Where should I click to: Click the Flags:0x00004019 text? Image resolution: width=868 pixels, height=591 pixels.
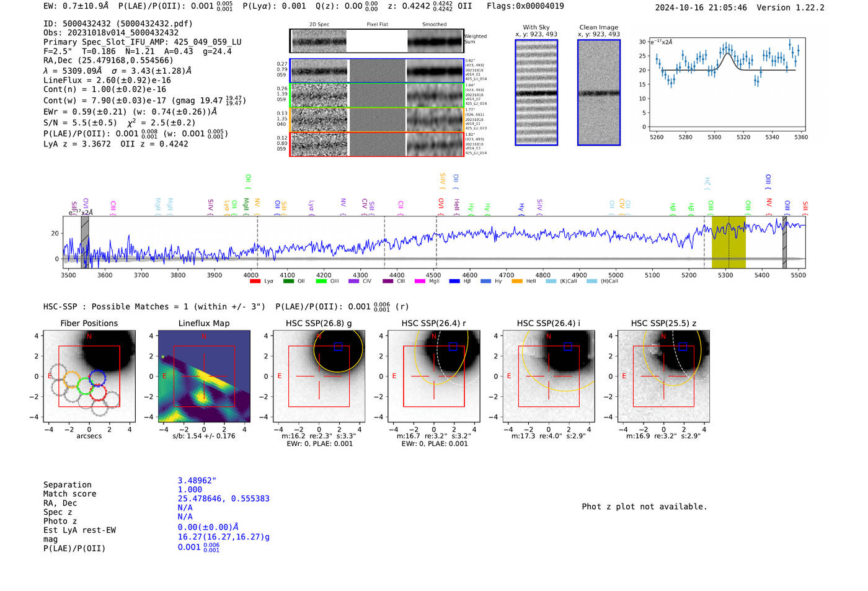[x=525, y=6]
